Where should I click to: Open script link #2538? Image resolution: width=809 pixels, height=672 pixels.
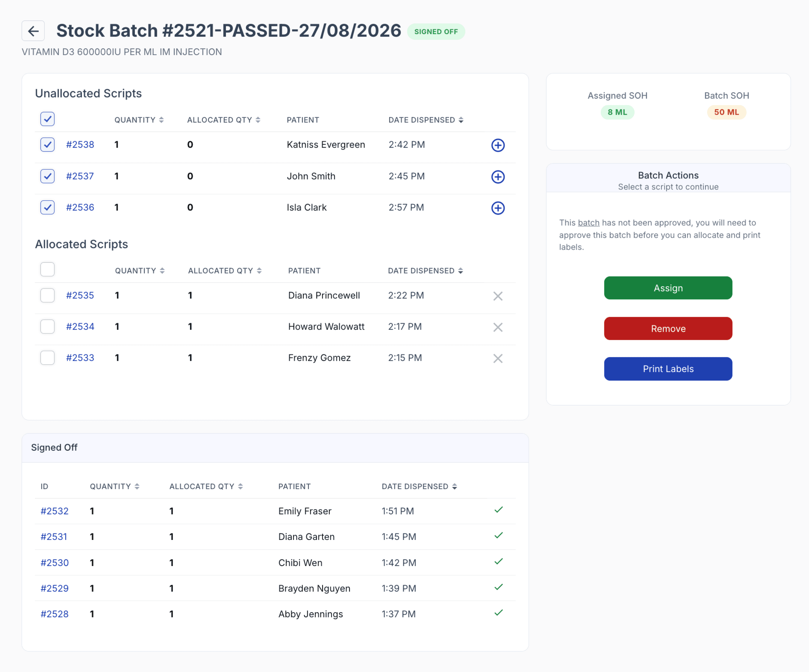80,145
